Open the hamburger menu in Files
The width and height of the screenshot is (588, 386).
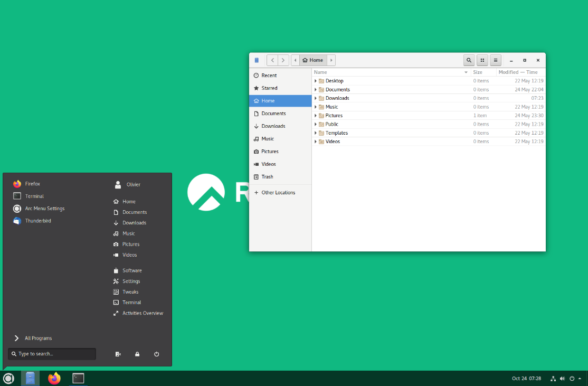pyautogui.click(x=495, y=60)
